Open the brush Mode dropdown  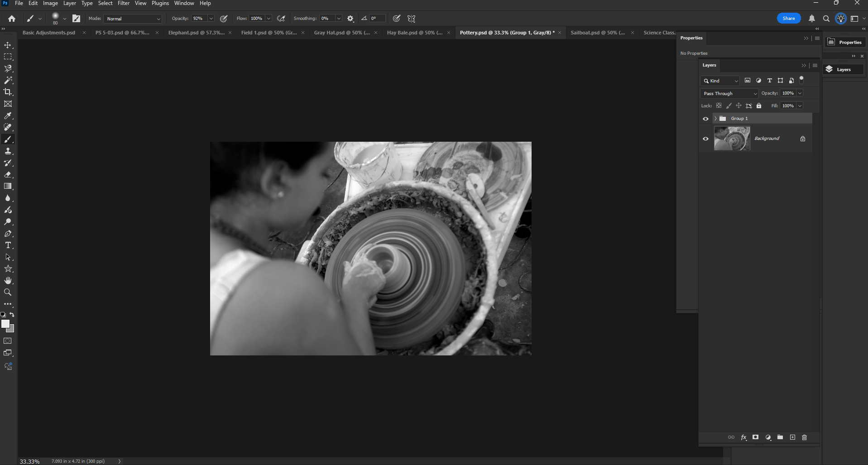[133, 19]
